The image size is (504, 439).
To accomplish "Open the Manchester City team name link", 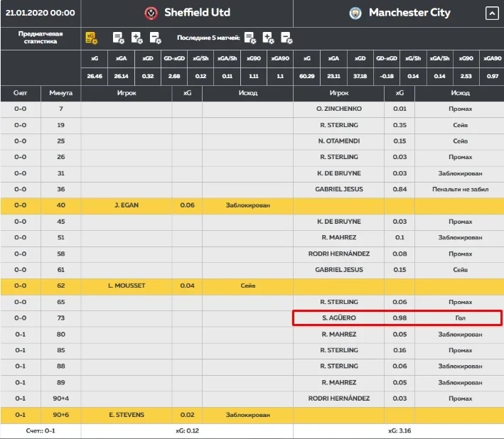I will click(x=409, y=13).
